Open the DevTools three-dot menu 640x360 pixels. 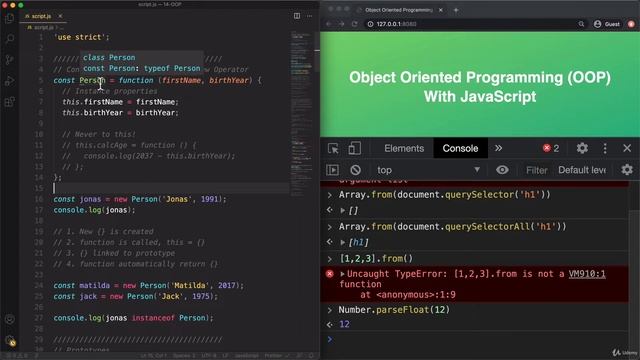[x=605, y=148]
